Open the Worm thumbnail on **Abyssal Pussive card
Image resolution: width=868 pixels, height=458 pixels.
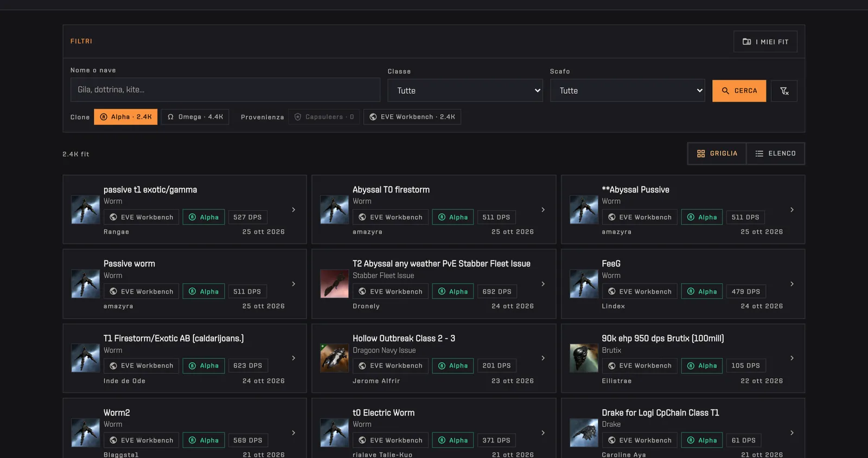[584, 209]
